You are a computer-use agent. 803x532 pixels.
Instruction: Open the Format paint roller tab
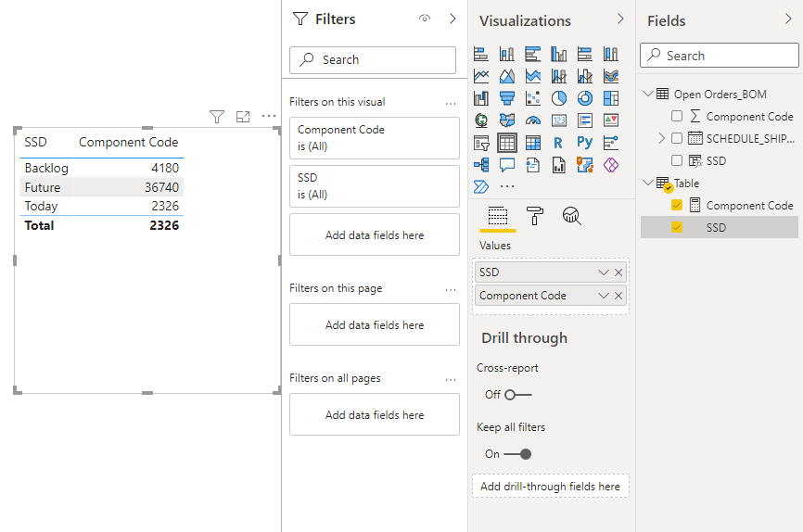click(535, 216)
